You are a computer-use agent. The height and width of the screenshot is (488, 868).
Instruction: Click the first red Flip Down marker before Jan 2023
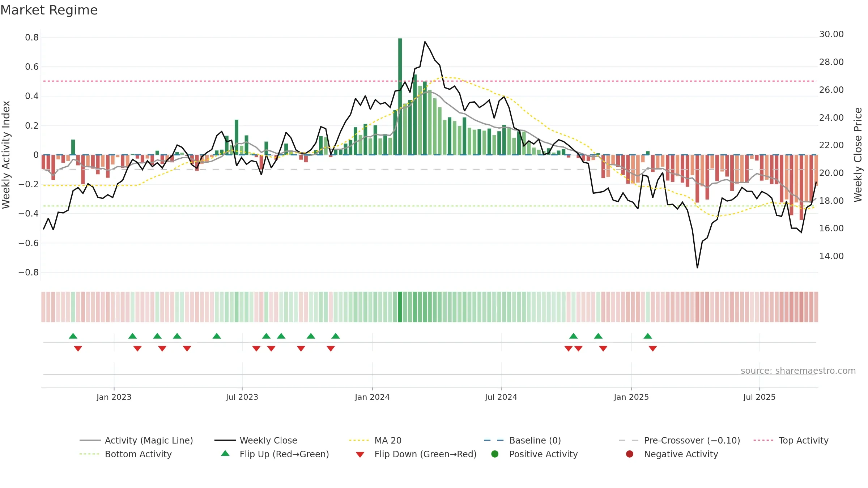[78, 348]
